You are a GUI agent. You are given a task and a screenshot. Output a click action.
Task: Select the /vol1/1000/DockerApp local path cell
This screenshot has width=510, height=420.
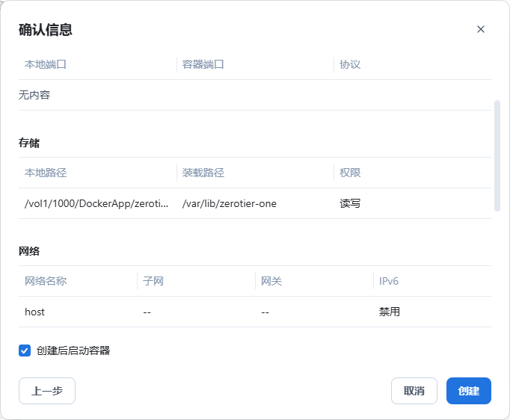(x=96, y=203)
